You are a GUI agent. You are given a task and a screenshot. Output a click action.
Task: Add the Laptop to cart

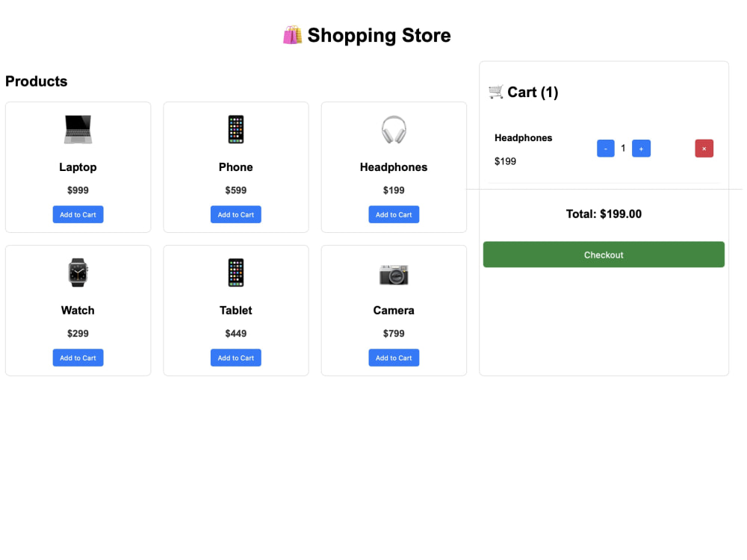[x=78, y=215]
